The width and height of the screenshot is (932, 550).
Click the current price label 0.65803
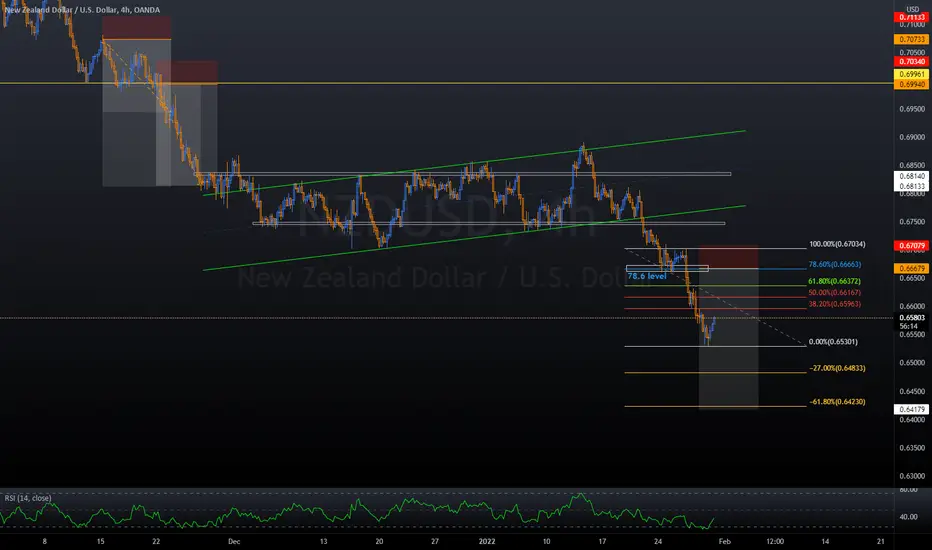pyautogui.click(x=912, y=318)
